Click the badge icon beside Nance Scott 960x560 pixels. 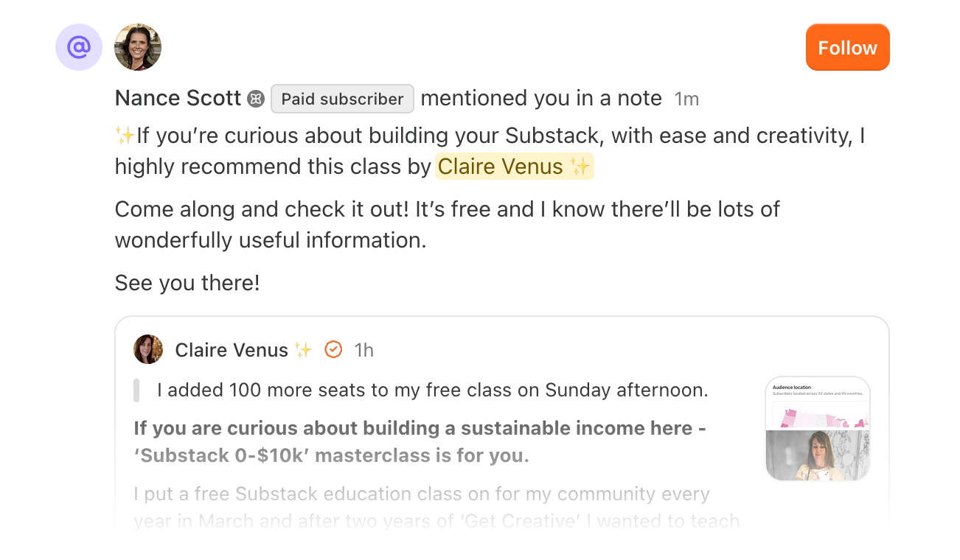pos(256,99)
